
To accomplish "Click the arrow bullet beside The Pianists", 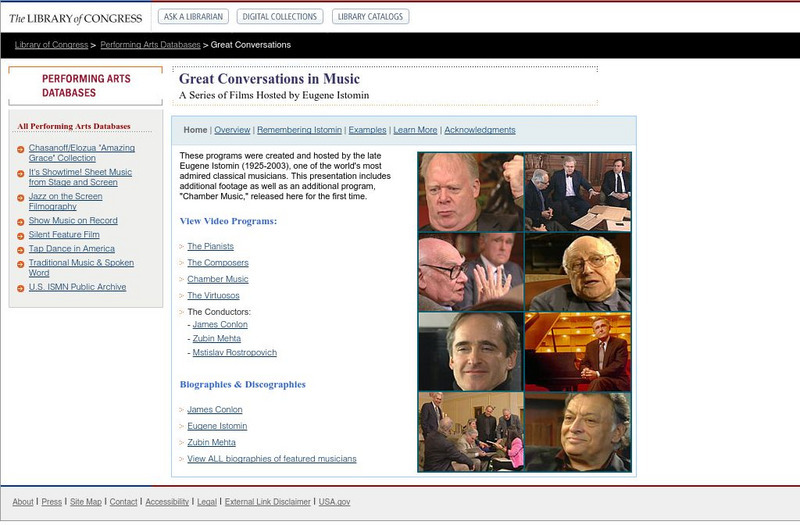I will tap(182, 247).
